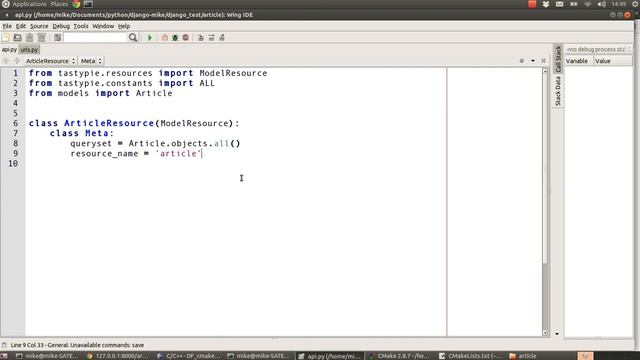Viewport: 640px width, 360px height.
Task: Switch to C/C++ DF_cmake taskbar window
Action: [x=189, y=356]
